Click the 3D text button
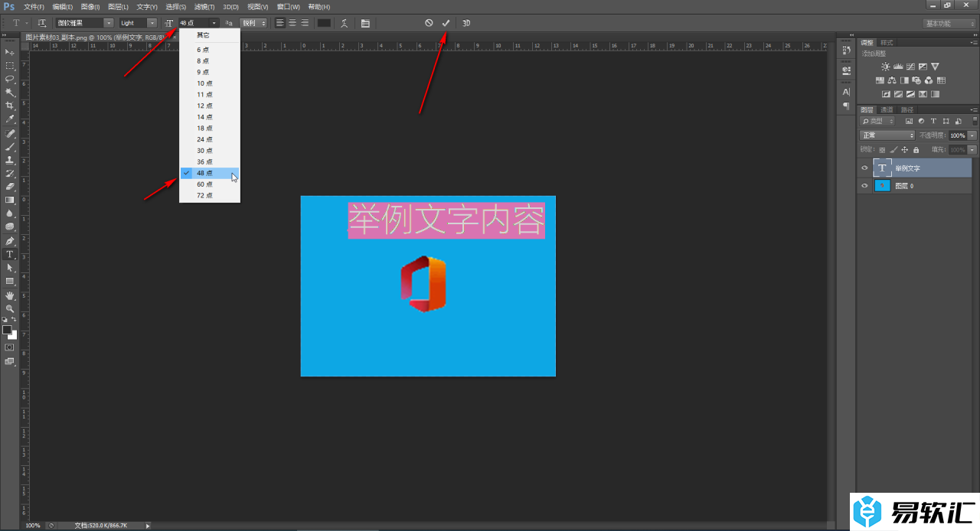Viewport: 980px width, 531px height. click(466, 23)
